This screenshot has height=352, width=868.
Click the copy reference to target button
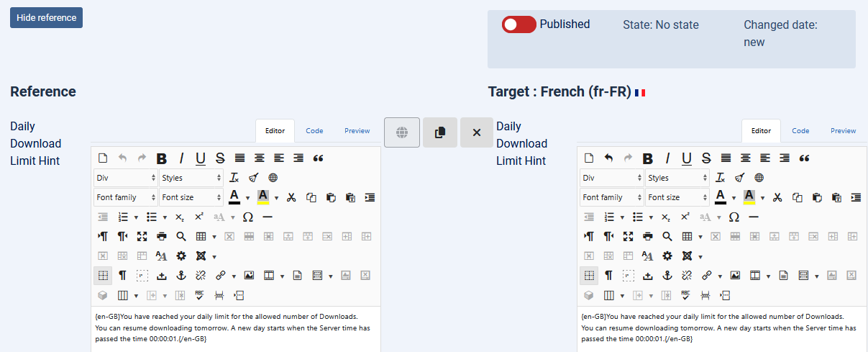(x=440, y=132)
